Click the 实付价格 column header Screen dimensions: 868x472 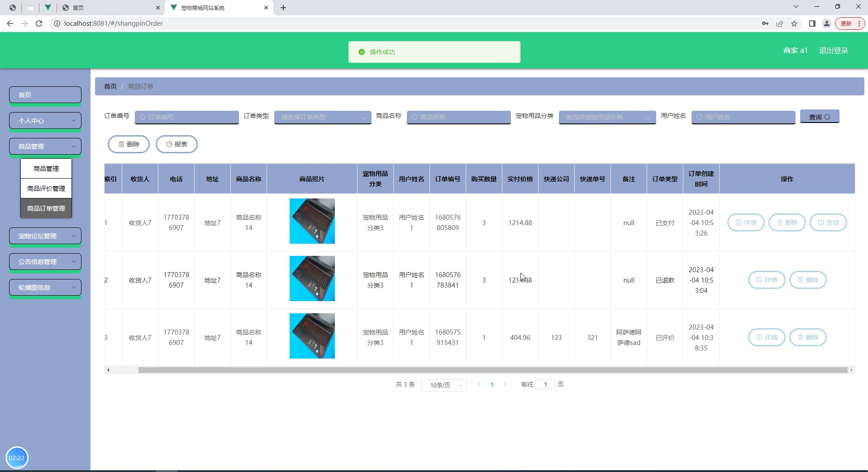pyautogui.click(x=520, y=179)
